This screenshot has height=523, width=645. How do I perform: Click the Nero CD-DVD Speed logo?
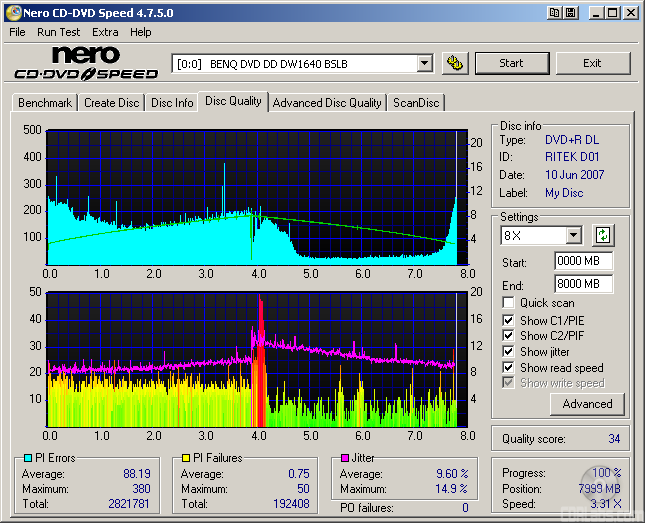point(85,63)
